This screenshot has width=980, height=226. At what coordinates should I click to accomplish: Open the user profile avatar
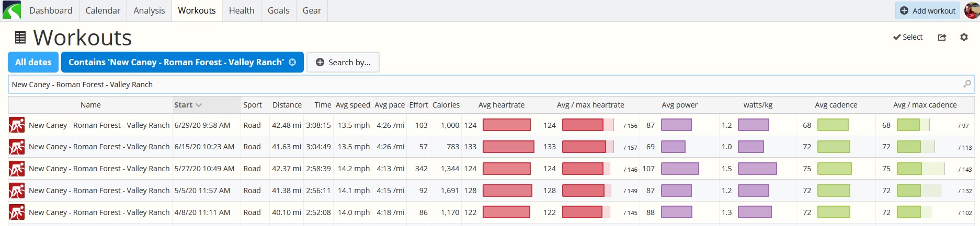click(x=972, y=10)
